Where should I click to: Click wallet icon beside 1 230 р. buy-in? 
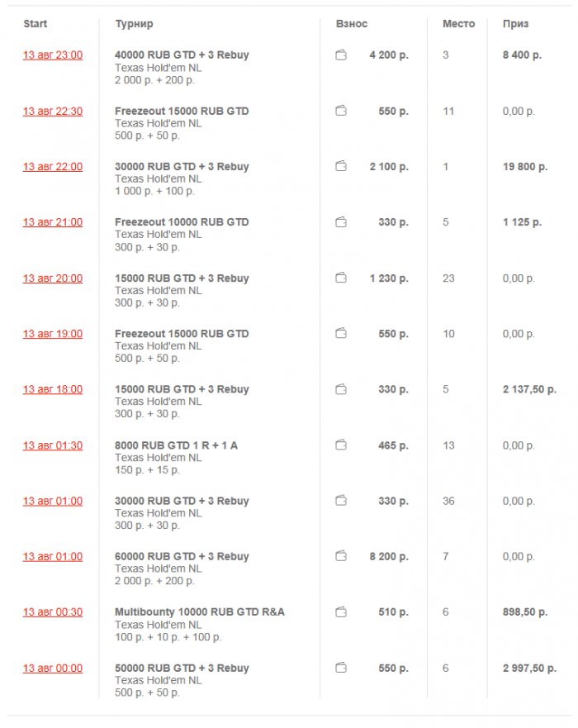click(341, 278)
